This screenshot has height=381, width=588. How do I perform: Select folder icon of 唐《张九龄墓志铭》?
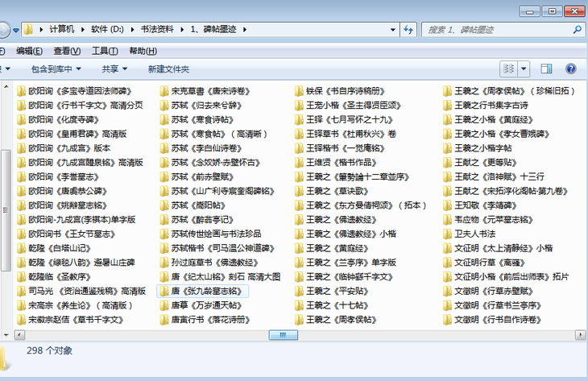(164, 291)
